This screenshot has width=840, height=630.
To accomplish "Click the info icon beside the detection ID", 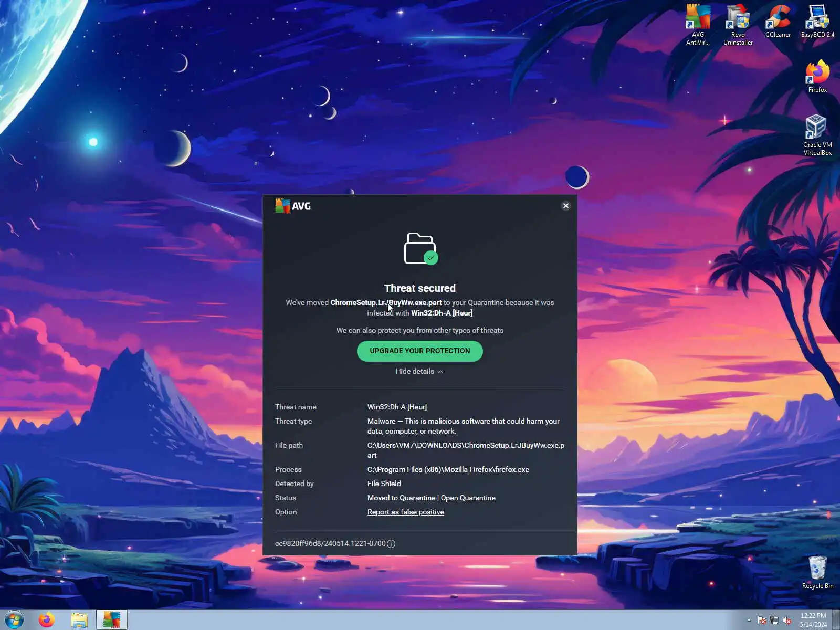I will click(391, 544).
